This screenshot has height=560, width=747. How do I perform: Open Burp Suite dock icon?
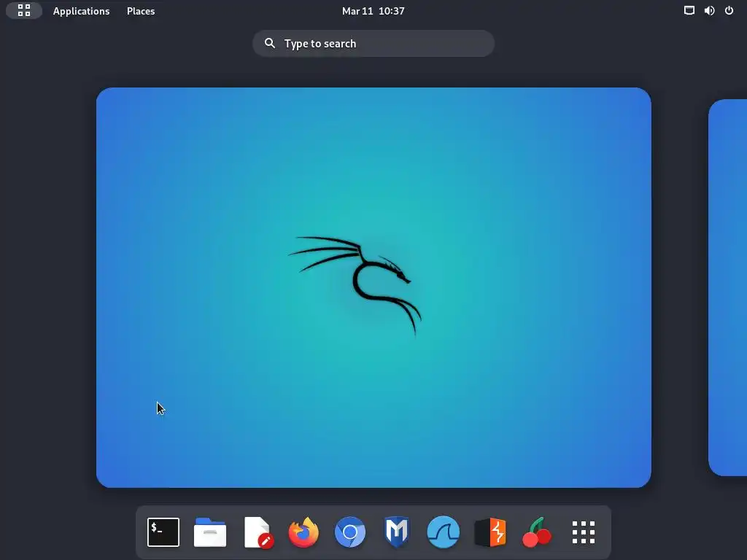[490, 532]
